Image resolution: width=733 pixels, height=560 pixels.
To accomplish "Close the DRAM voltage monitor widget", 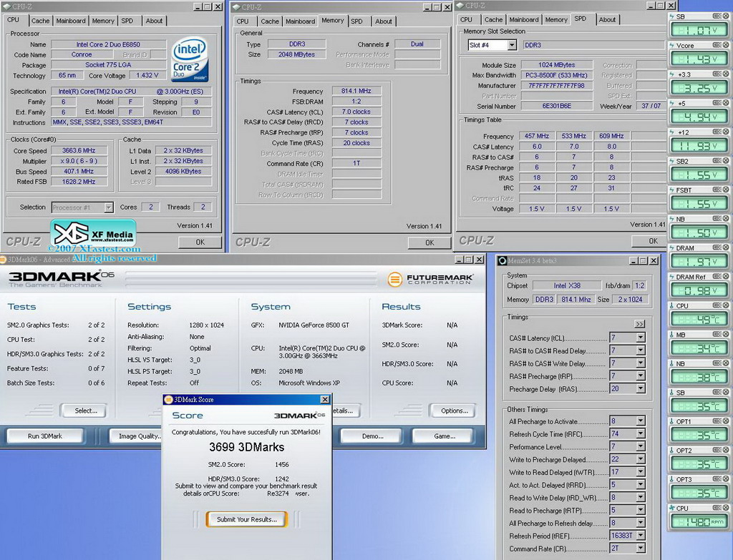I will [725, 248].
